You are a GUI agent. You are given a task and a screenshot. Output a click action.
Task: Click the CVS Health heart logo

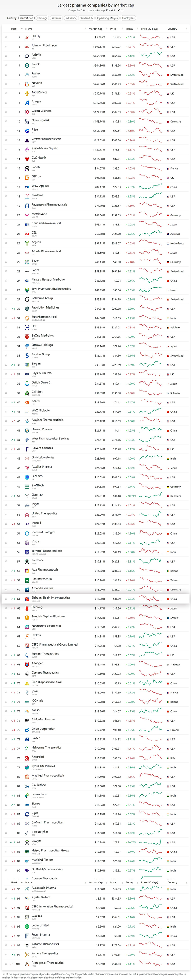(x=27, y=159)
